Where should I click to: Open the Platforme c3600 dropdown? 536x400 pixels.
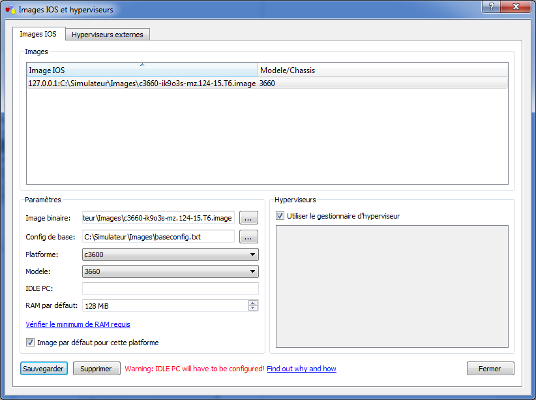(x=170, y=254)
